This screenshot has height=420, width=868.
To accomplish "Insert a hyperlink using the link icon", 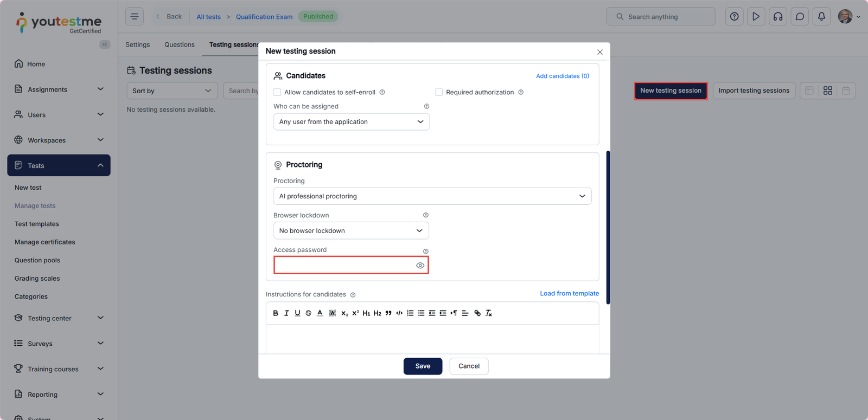I will pos(477,313).
